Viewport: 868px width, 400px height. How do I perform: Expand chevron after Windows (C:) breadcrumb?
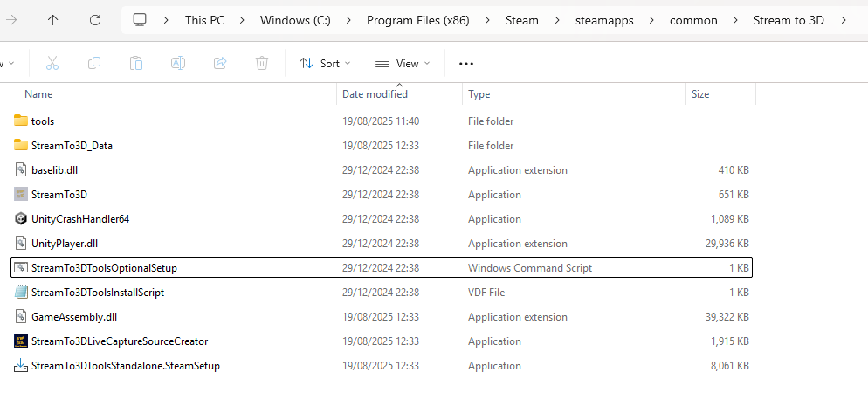coord(348,20)
